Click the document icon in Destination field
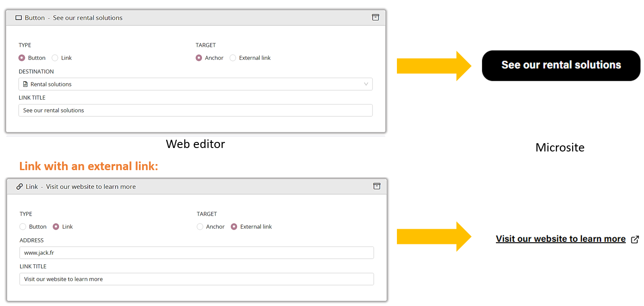Screen dimensions: 644x306 point(26,84)
